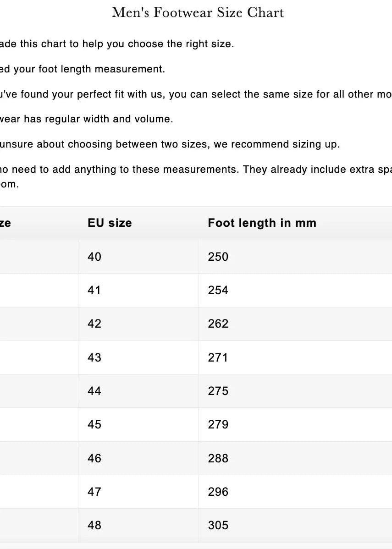Click the 279 foot length cell
Viewport: 392px width, 549px height.
(x=218, y=425)
